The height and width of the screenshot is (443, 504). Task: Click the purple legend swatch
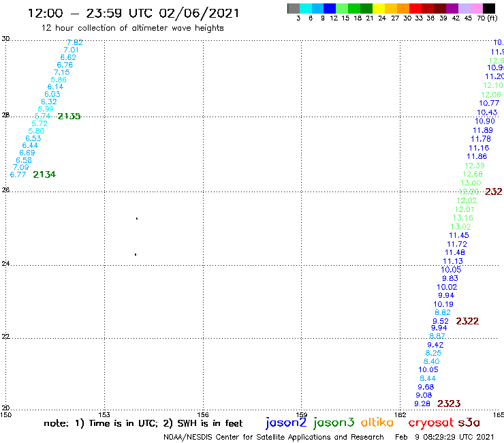(452, 8)
